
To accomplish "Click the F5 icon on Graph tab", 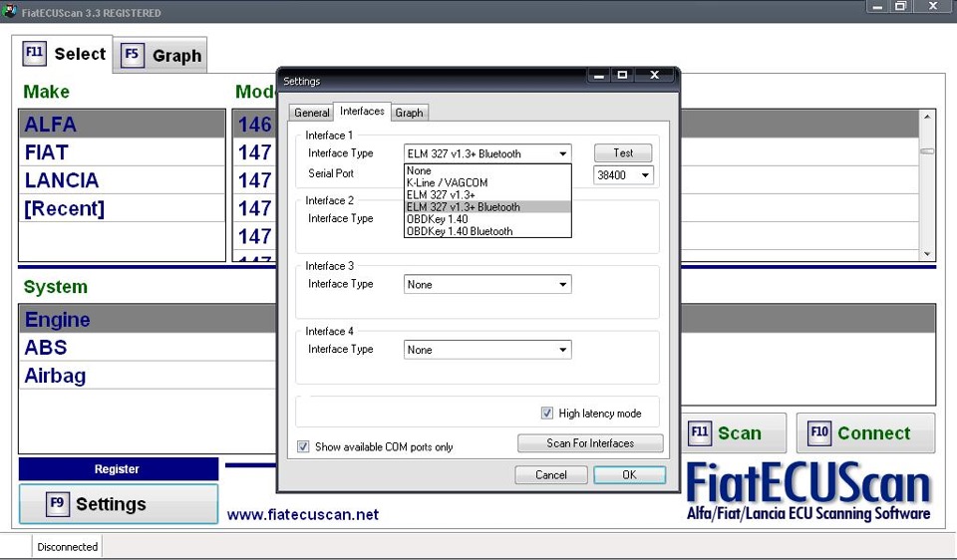I will pos(132,55).
